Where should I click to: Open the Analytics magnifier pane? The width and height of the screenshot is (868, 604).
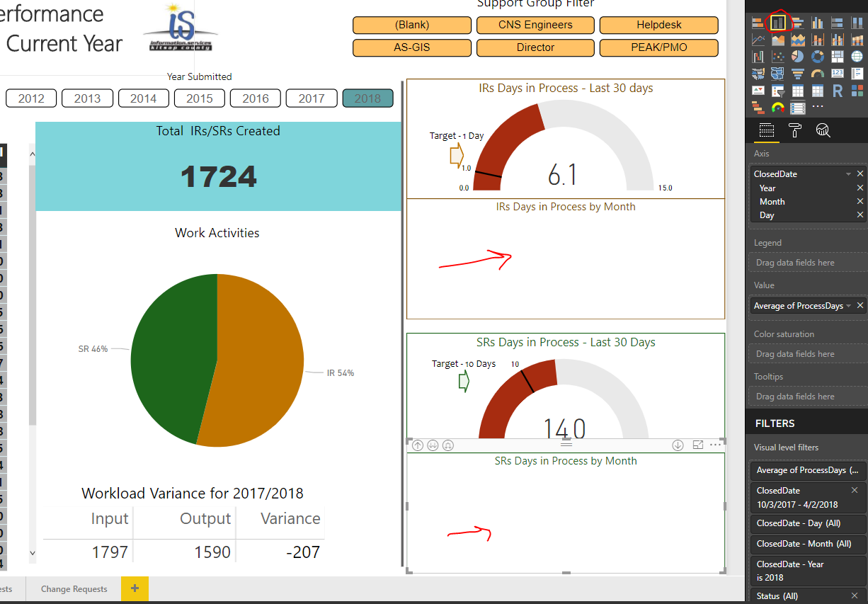(823, 130)
